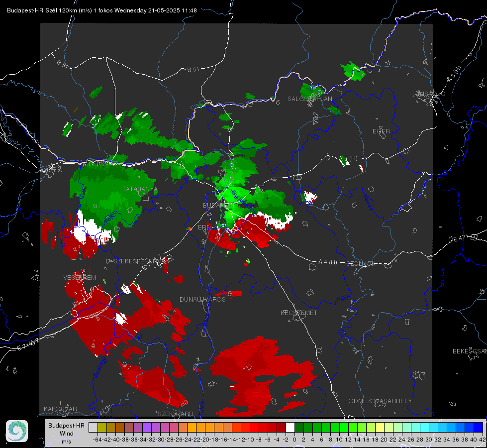Image resolution: width=487 pixels, height=448 pixels.
Task: Click the olive -64 m/s legend swatch
Action: coord(102,427)
